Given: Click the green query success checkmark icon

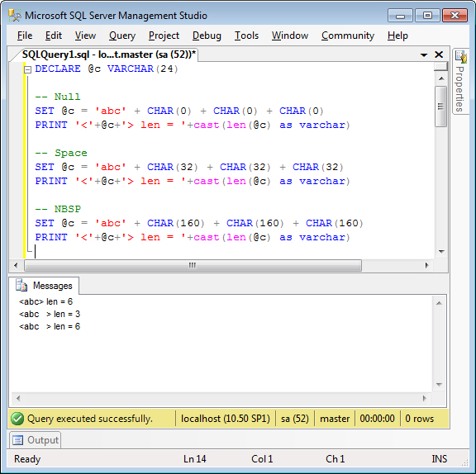Looking at the screenshot, I should click(17, 419).
